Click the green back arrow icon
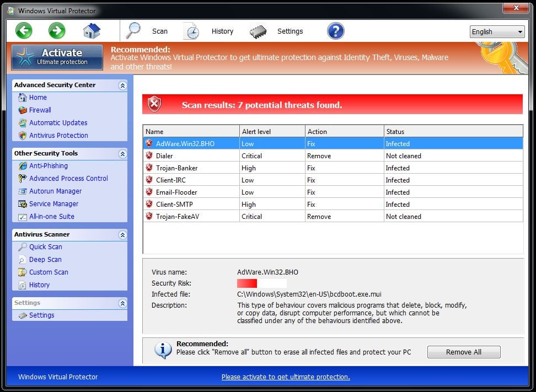This screenshot has height=392, width=536. (24, 31)
